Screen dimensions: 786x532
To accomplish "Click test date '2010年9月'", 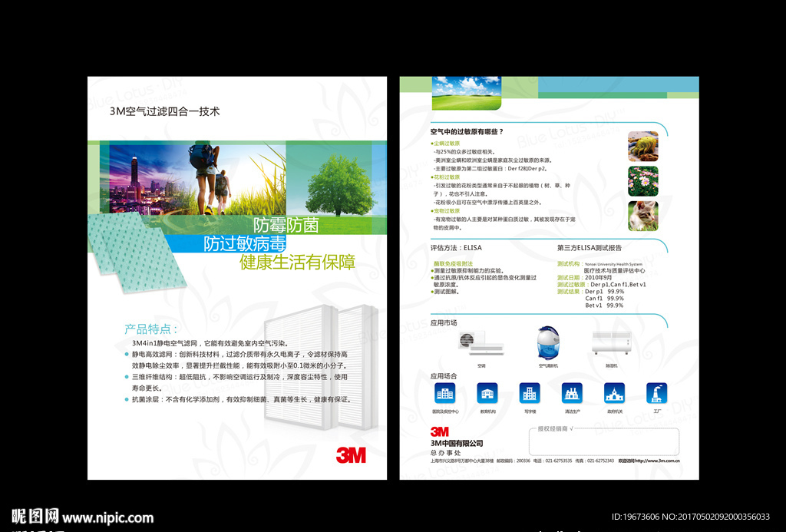I will [598, 278].
